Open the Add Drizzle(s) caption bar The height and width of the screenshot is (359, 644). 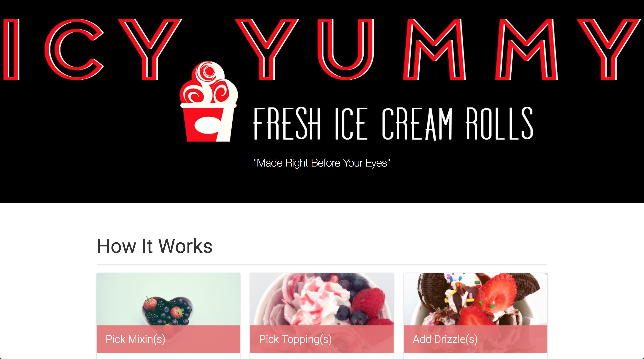click(475, 339)
